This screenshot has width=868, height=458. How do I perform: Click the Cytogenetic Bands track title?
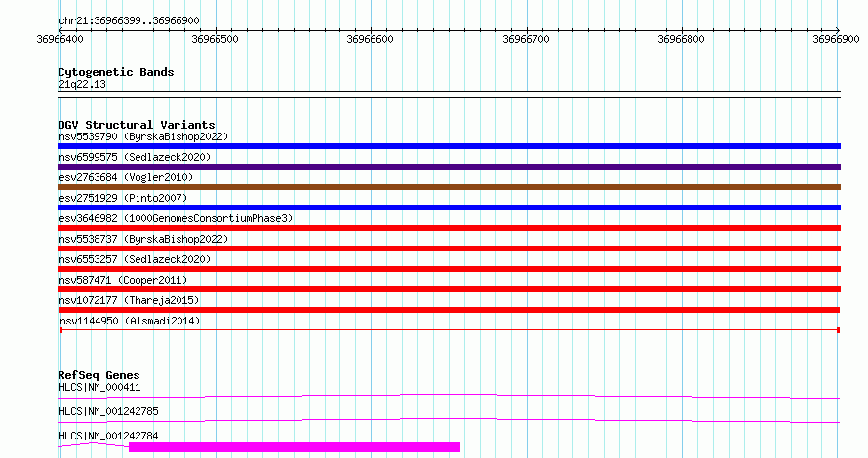click(x=116, y=72)
